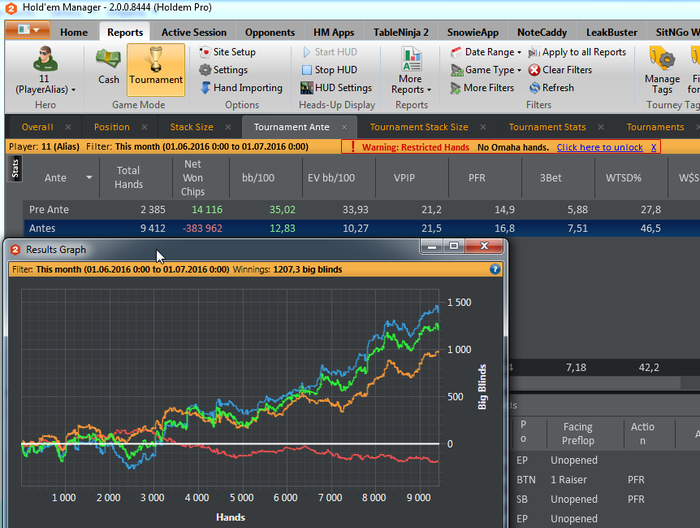Open the Results Graph help icon
This screenshot has height=528, width=700.
[495, 269]
